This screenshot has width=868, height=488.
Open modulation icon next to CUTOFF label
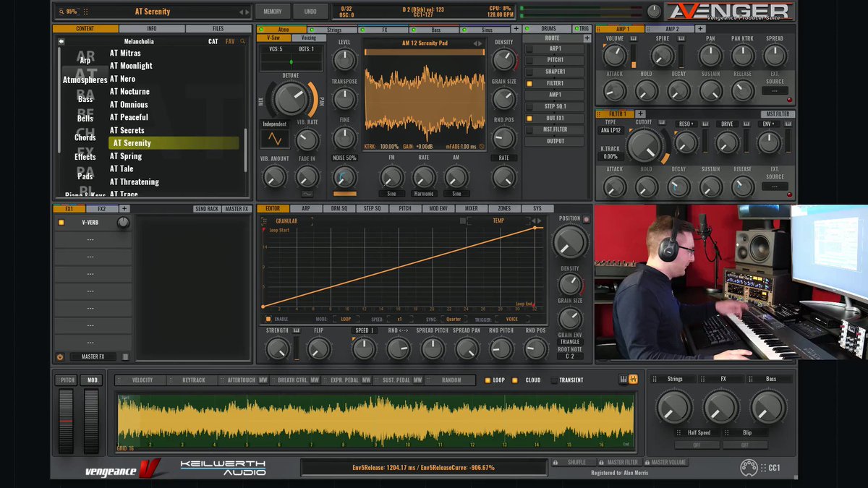(x=663, y=123)
